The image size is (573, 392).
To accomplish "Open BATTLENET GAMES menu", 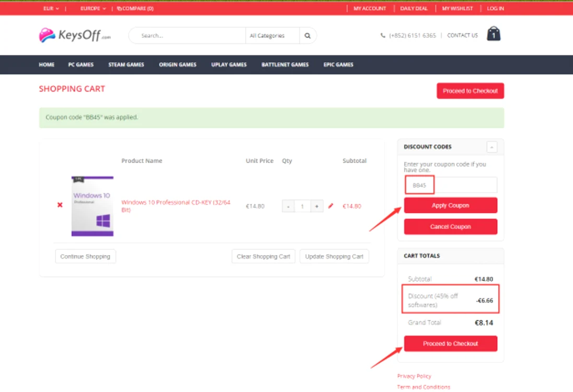I will click(285, 65).
